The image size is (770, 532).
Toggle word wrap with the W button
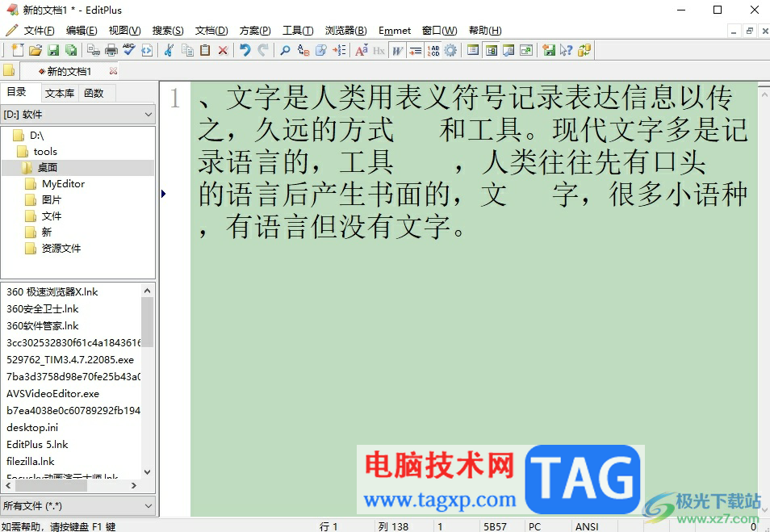pos(397,50)
